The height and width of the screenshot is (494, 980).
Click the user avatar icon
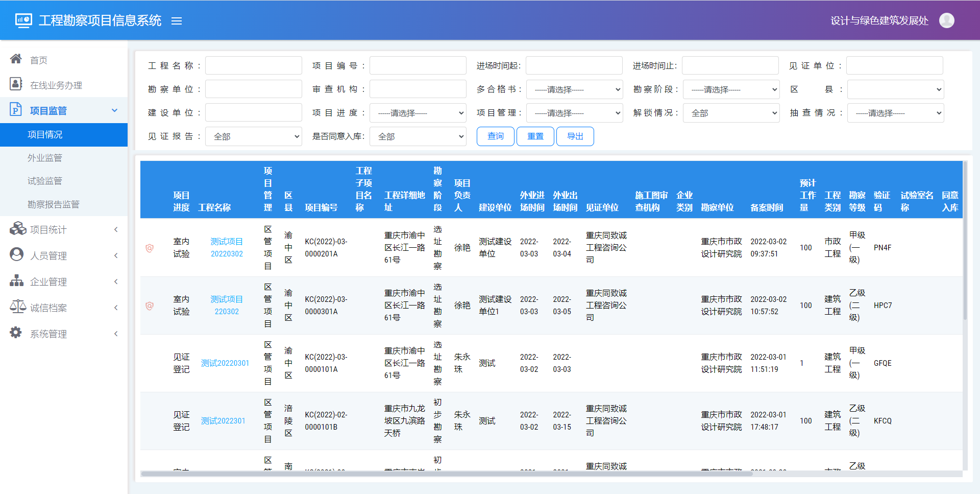click(946, 20)
